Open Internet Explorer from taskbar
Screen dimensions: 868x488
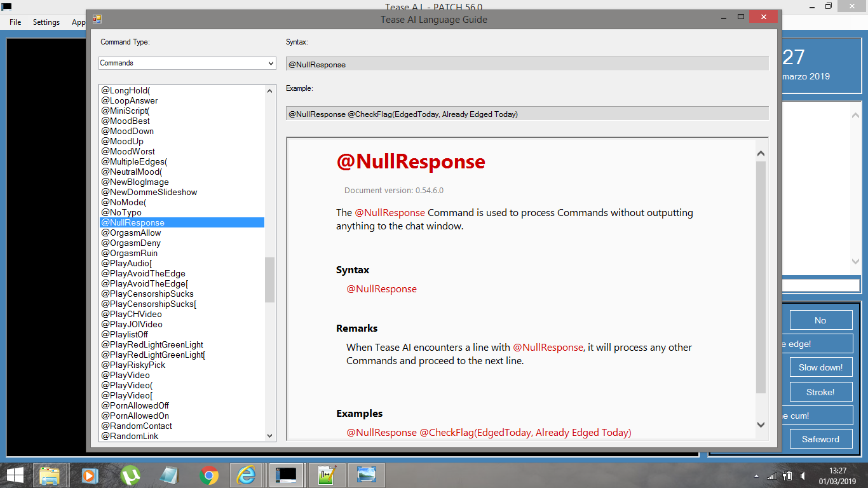pyautogui.click(x=247, y=475)
